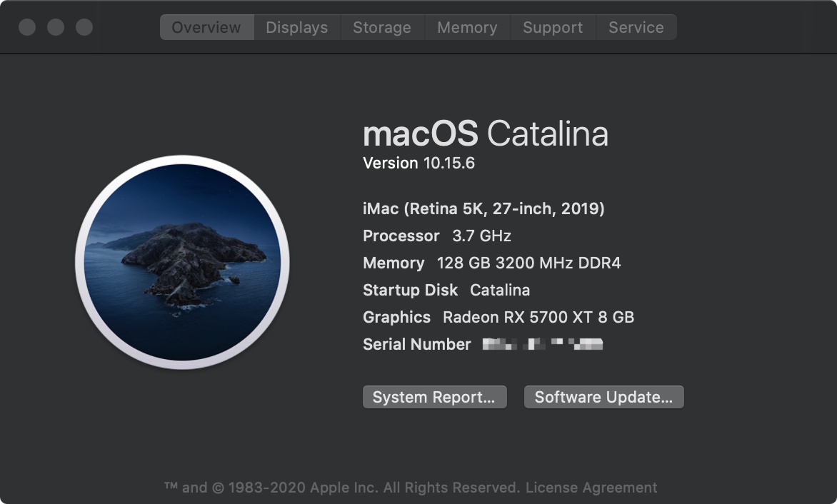Select the Memory tab
Image resolution: width=837 pixels, height=504 pixels.
pyautogui.click(x=468, y=27)
